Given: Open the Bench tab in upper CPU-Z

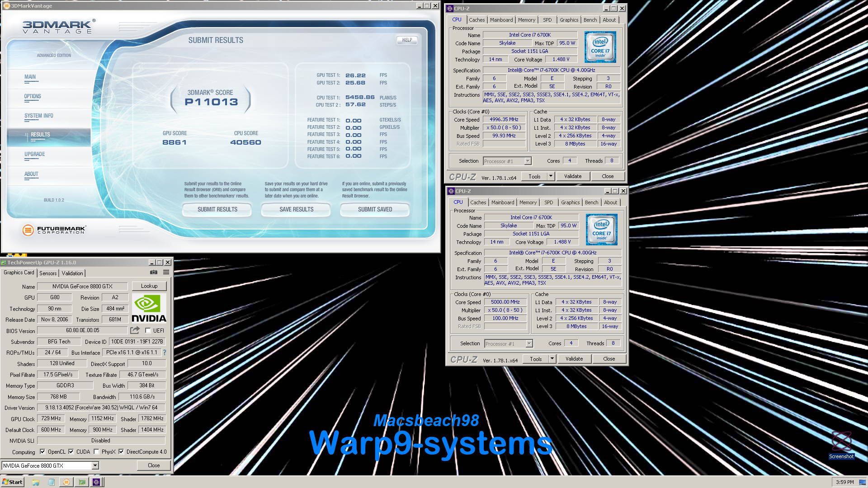Looking at the screenshot, I should tap(590, 20).
